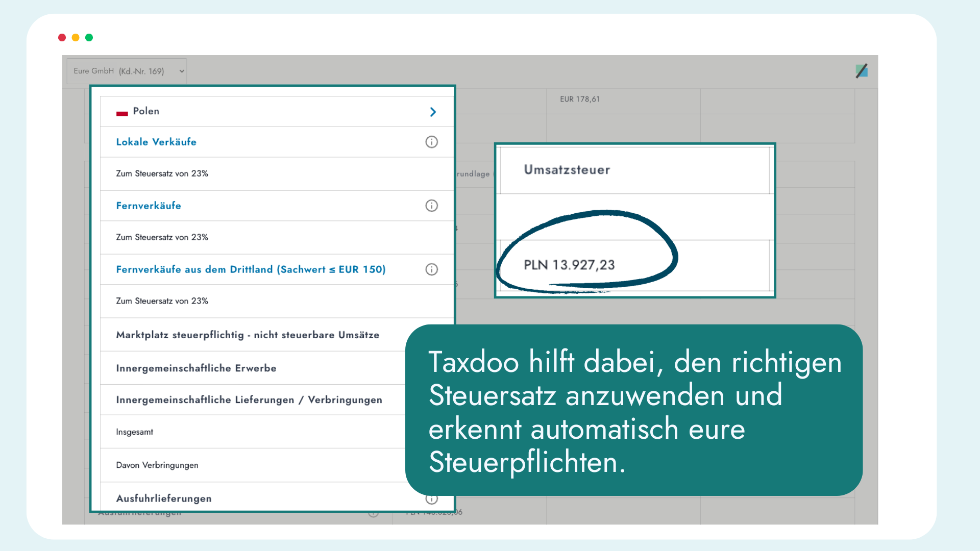The height and width of the screenshot is (551, 980).
Task: Click the red window dot
Action: (x=62, y=38)
